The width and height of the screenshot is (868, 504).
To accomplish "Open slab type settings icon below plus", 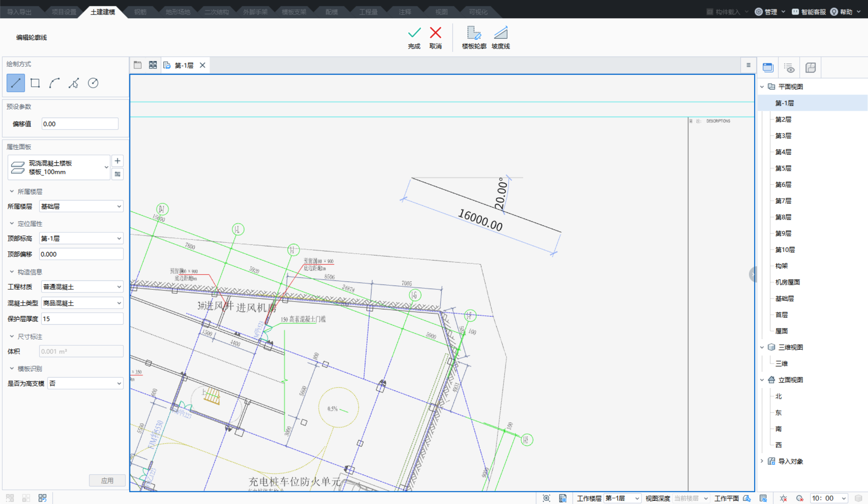I will coord(117,174).
